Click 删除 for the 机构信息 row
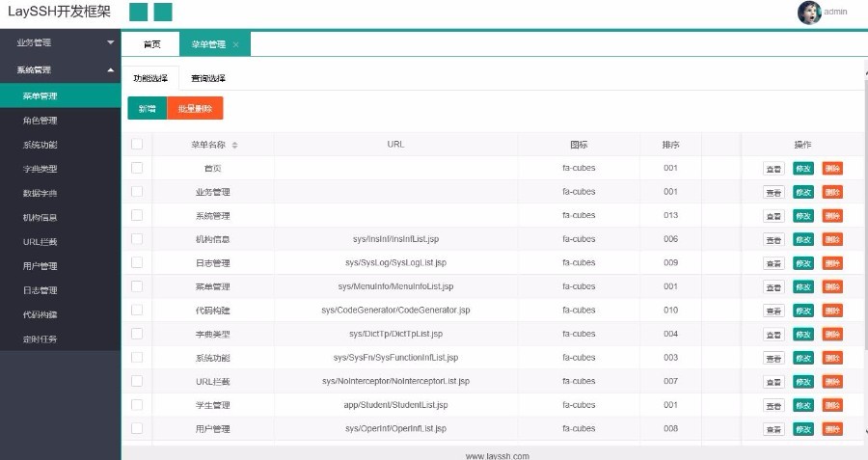868x460 pixels. point(832,240)
